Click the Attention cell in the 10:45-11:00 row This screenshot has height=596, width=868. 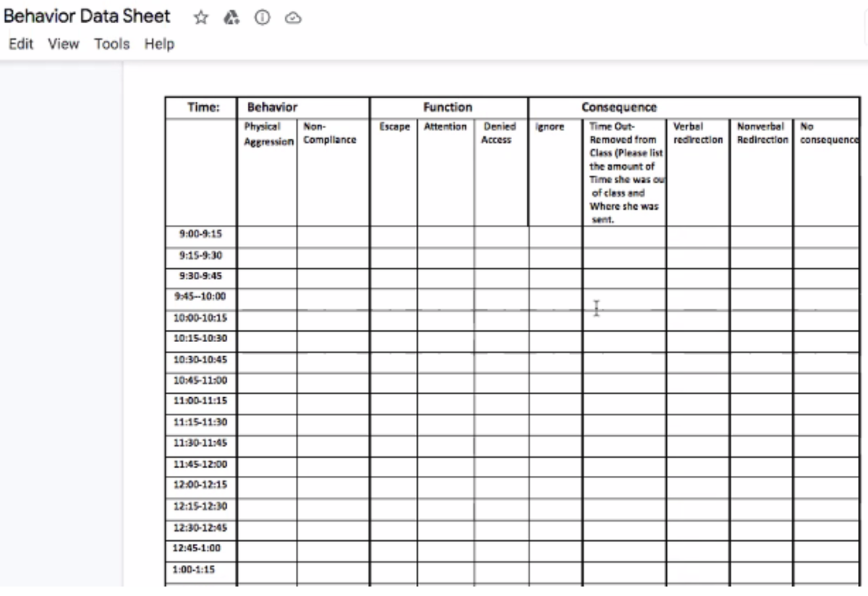point(446,382)
